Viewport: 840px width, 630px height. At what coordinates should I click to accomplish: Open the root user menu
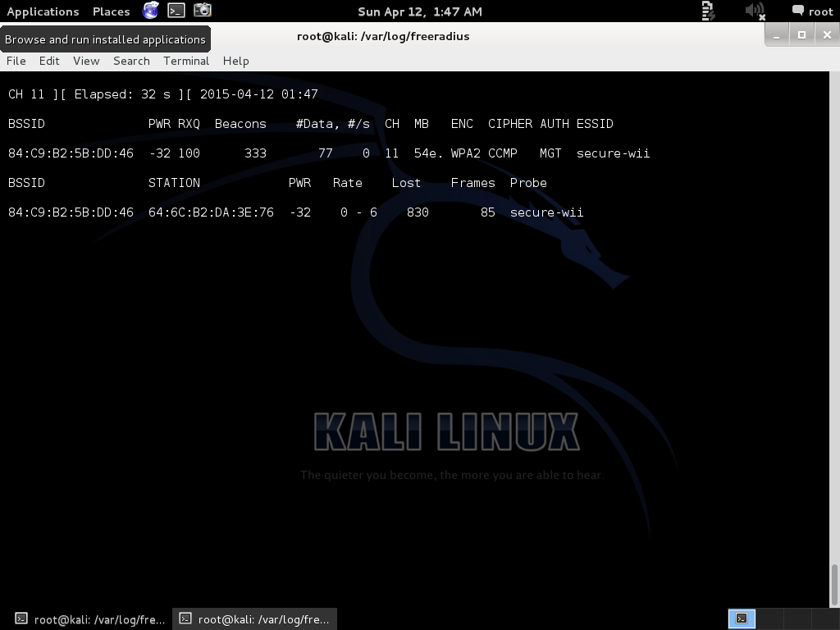click(813, 11)
